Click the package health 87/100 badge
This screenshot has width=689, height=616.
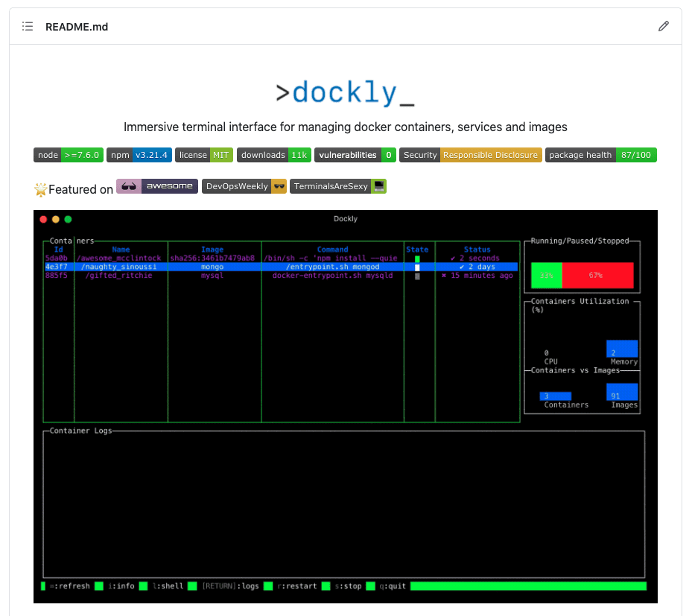click(600, 155)
